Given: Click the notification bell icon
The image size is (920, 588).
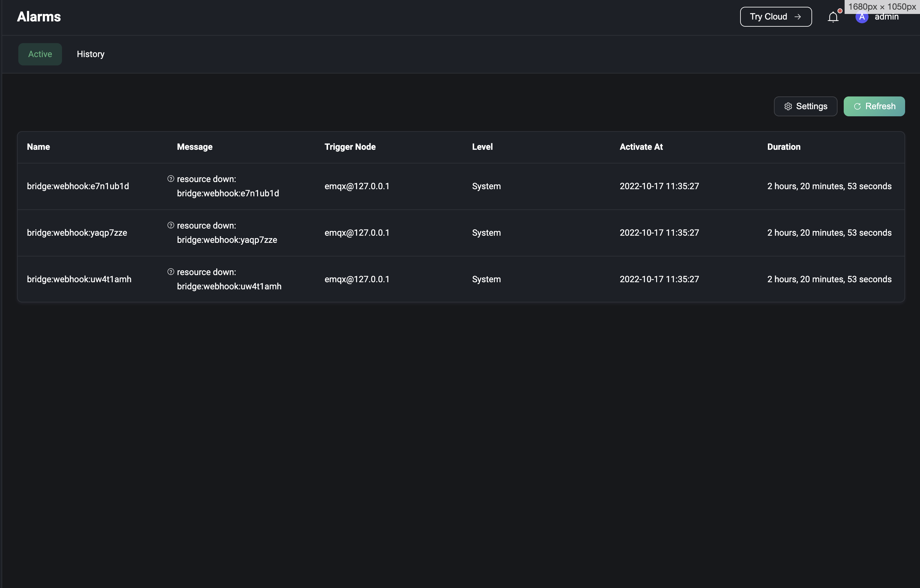Looking at the screenshot, I should 833,17.
